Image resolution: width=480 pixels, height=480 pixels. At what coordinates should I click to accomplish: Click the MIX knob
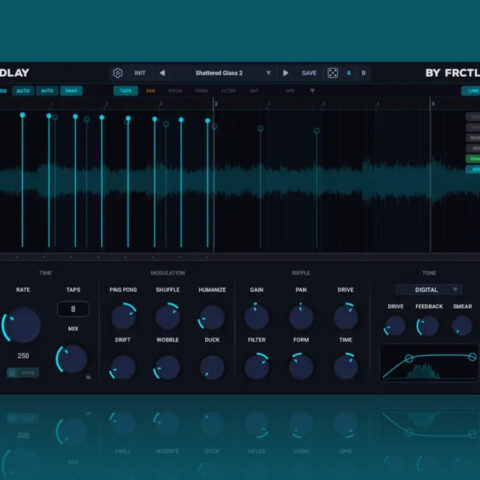(72, 359)
